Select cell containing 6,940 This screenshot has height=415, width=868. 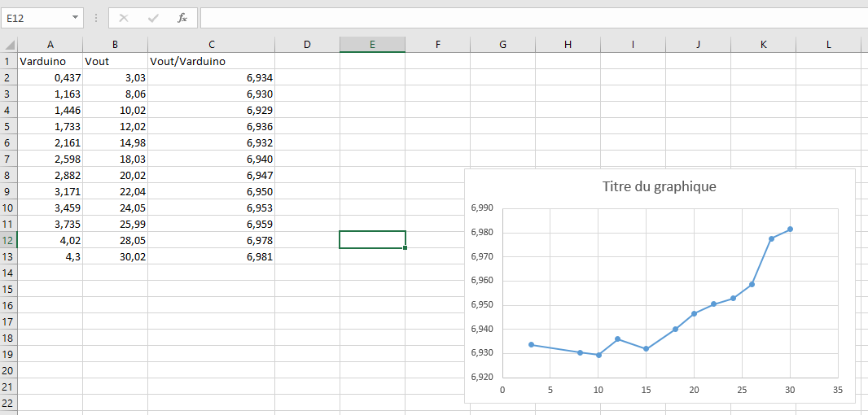(212, 159)
